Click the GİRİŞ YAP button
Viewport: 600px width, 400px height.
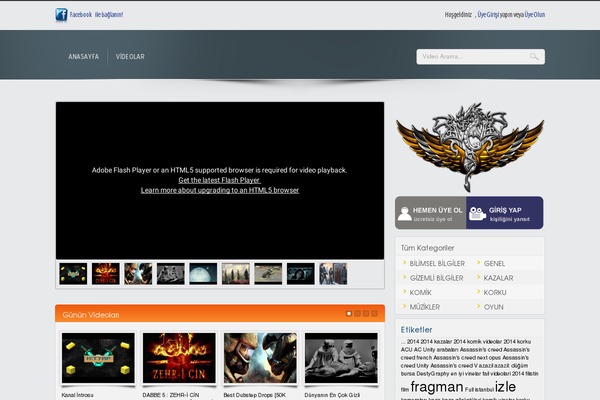tap(505, 213)
